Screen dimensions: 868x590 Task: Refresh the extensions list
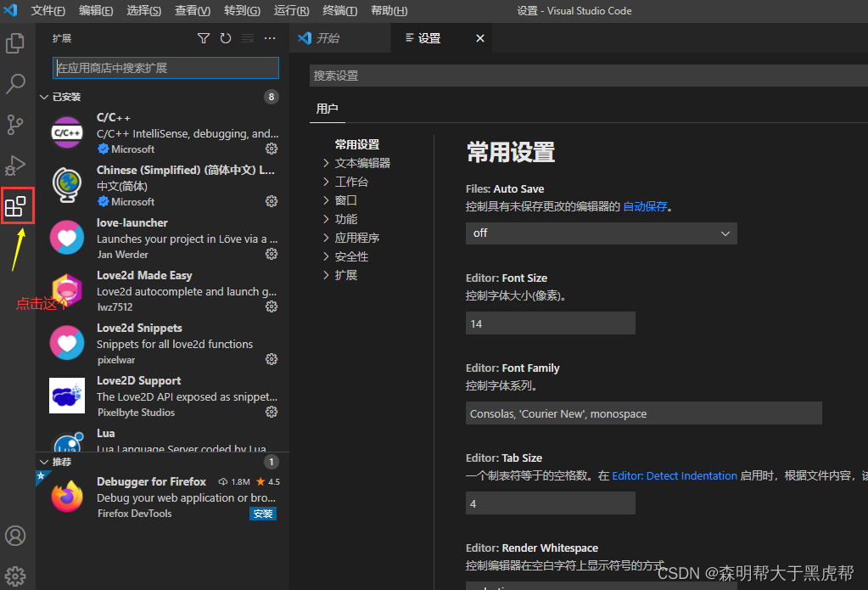tap(226, 38)
